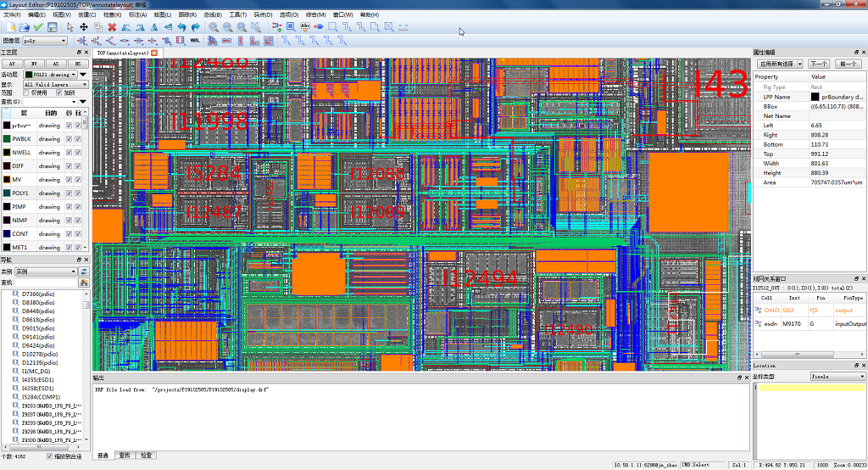Screen dimensions: 868x470
Task: Click the zoom-to-area selection icon
Action: [x=256, y=26]
